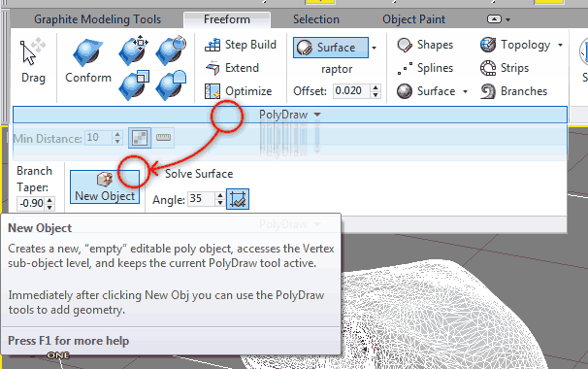Image resolution: width=588 pixels, height=369 pixels.
Task: Select the Branches tool
Action: 513,91
